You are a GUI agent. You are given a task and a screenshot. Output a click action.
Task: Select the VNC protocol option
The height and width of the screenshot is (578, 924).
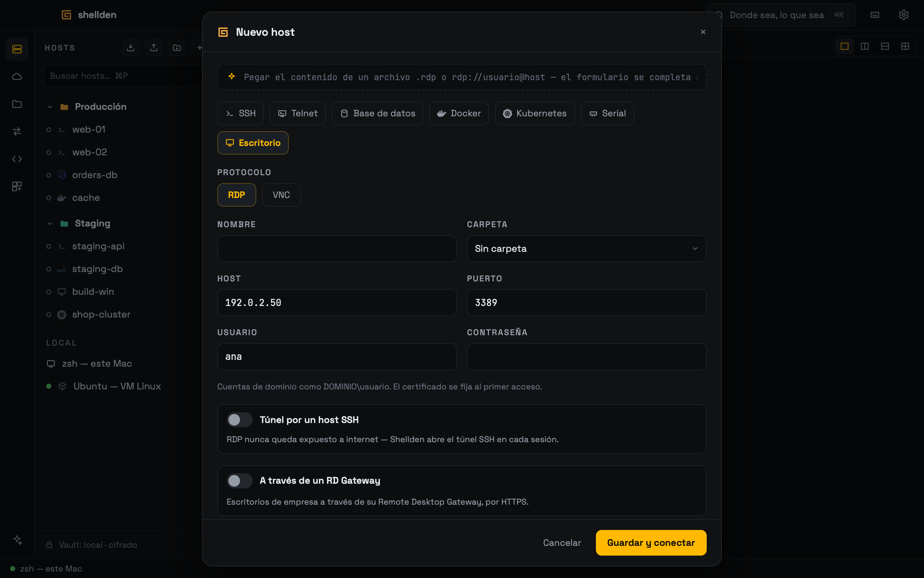(x=282, y=195)
